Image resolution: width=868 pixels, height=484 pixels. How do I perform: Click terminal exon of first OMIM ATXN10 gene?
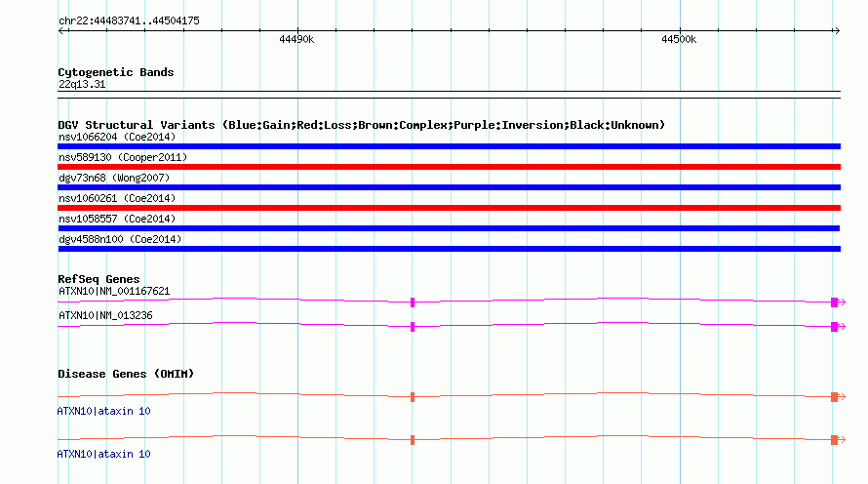[834, 397]
